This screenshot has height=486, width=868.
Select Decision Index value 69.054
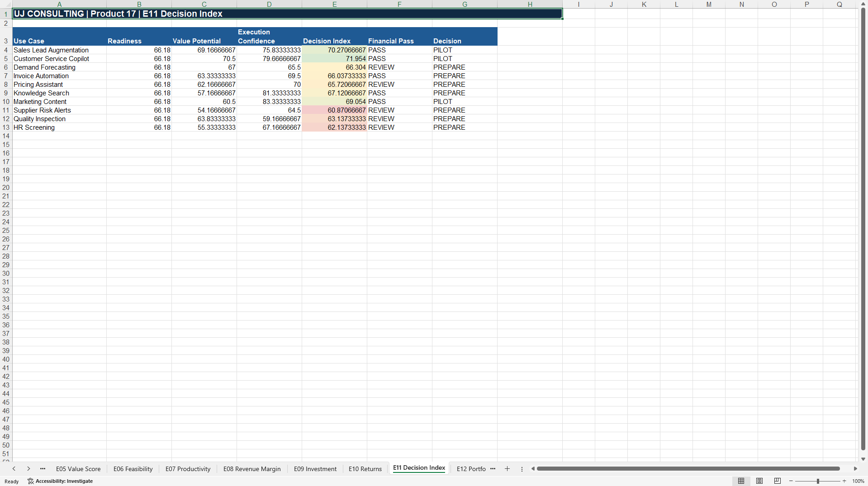334,102
